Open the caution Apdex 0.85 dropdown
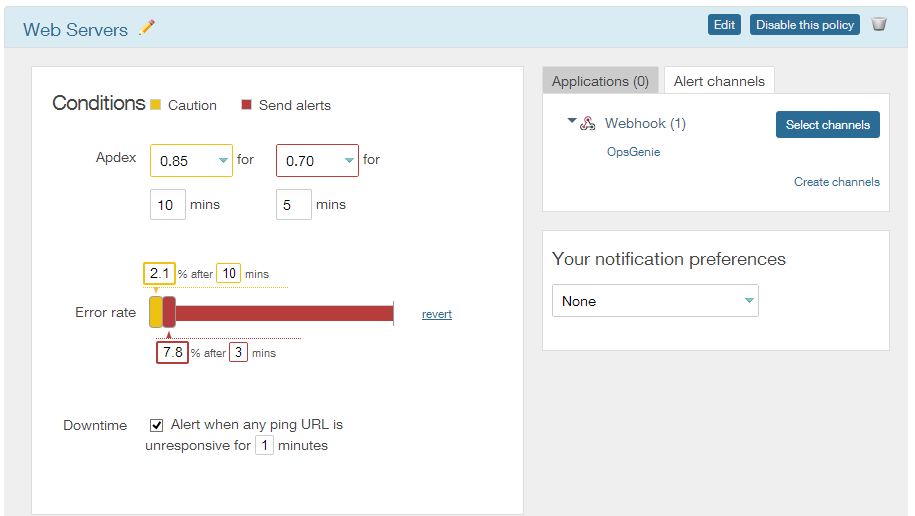The width and height of the screenshot is (915, 516). (x=191, y=161)
